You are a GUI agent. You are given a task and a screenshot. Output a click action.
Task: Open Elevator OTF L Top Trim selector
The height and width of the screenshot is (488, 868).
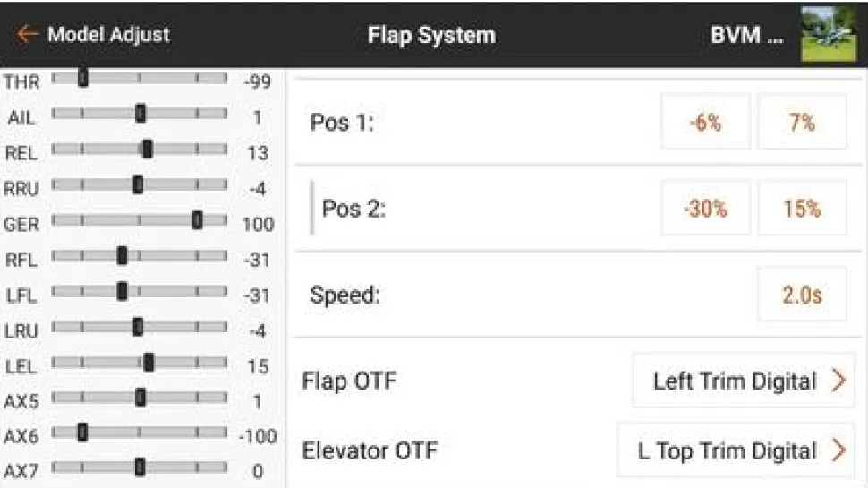pyautogui.click(x=736, y=450)
